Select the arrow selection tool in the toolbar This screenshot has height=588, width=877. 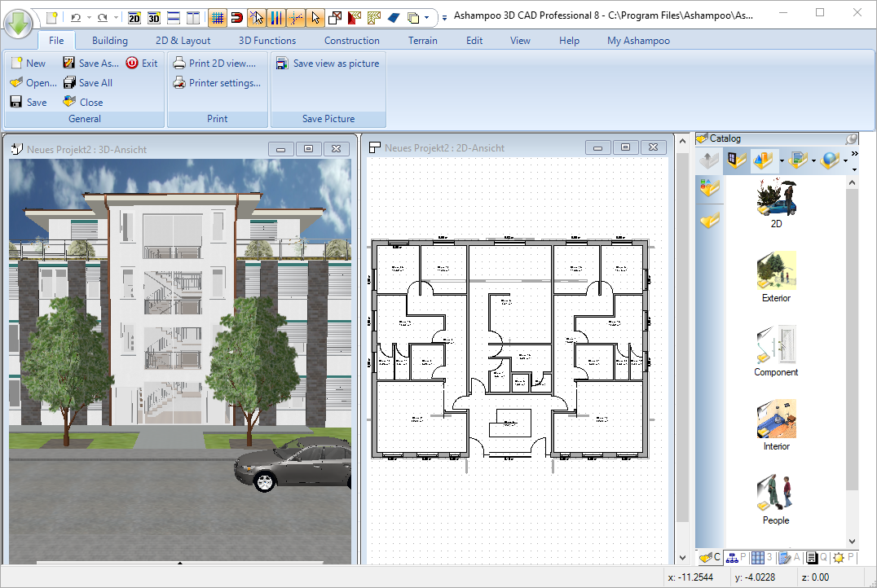coord(316,17)
